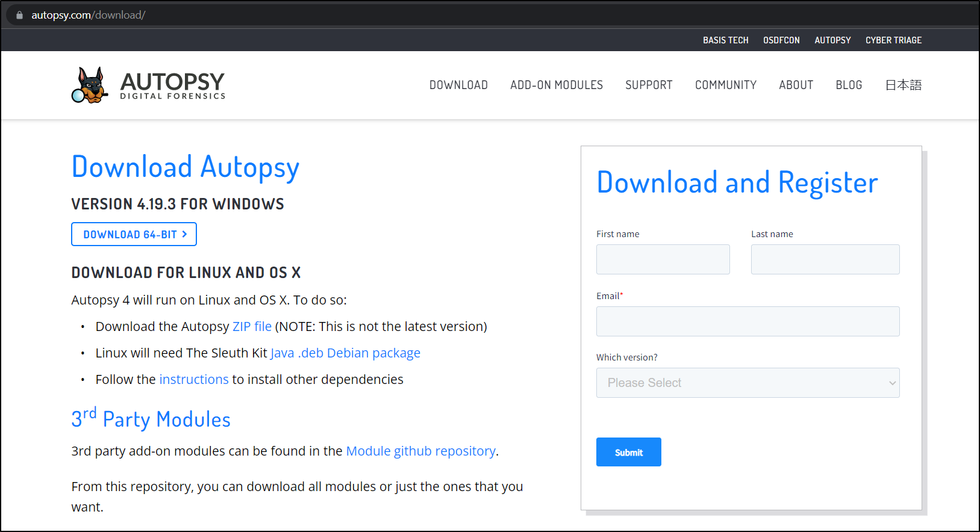Switch to the Japanese 日本語 page

pyautogui.click(x=904, y=85)
